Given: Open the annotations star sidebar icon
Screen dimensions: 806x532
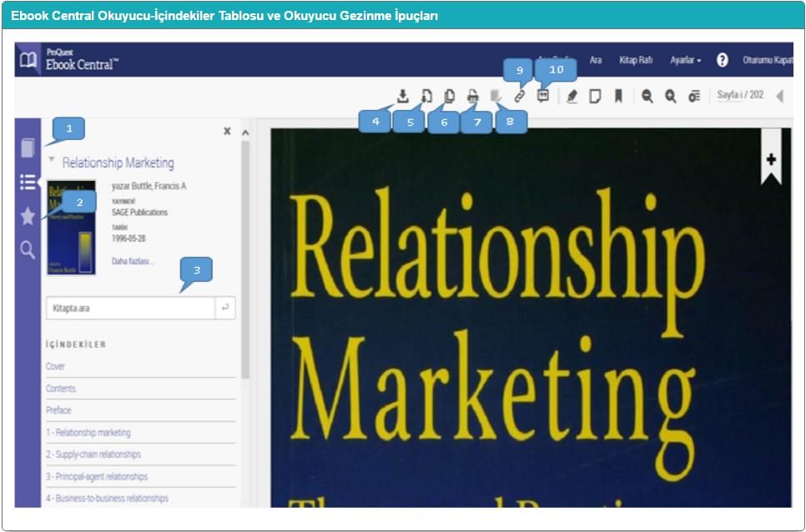Looking at the screenshot, I should tap(28, 216).
